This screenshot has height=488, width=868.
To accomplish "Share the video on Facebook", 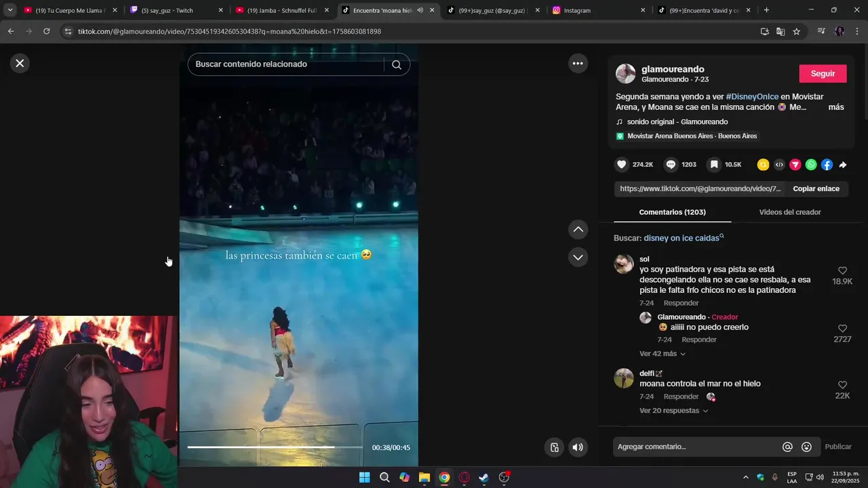I will [x=827, y=165].
